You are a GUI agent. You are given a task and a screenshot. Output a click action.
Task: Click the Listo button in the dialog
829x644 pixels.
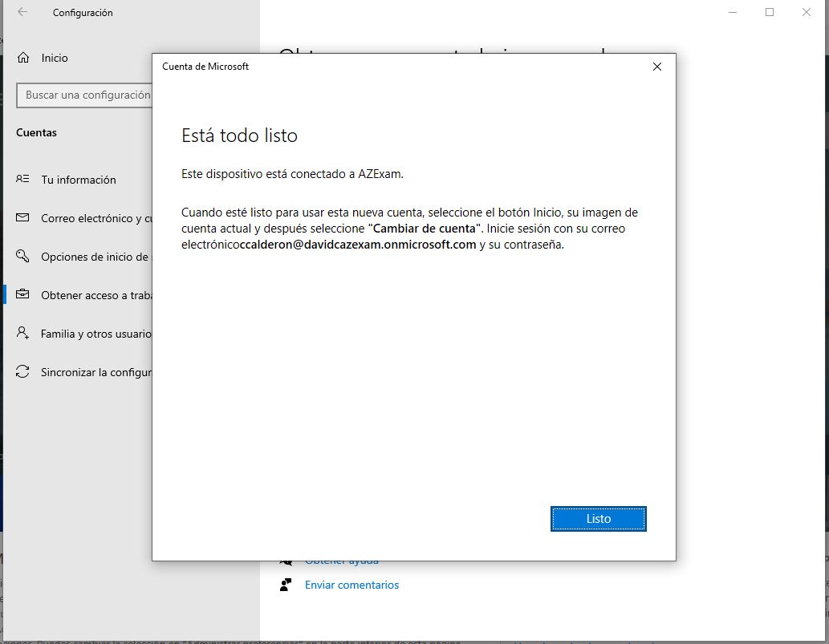(x=598, y=519)
